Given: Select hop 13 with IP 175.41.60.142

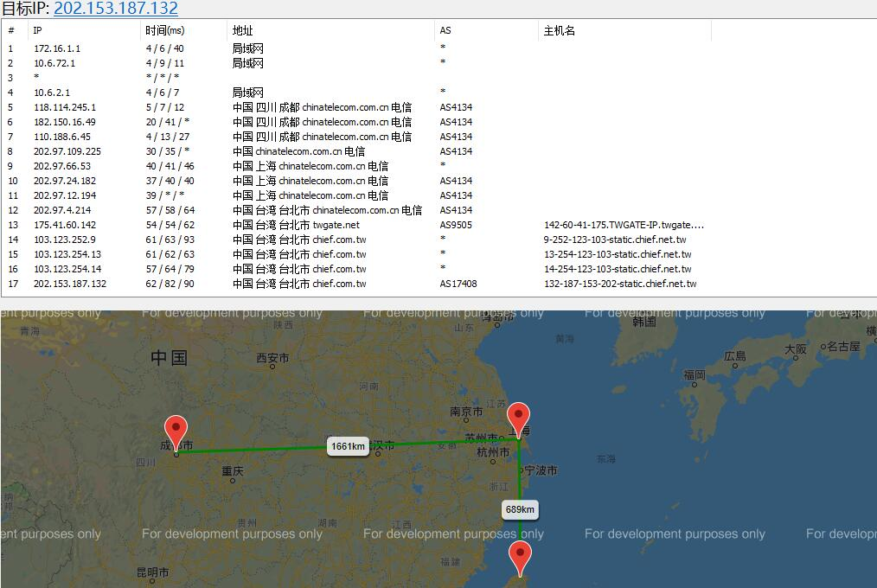Looking at the screenshot, I should coord(65,225).
